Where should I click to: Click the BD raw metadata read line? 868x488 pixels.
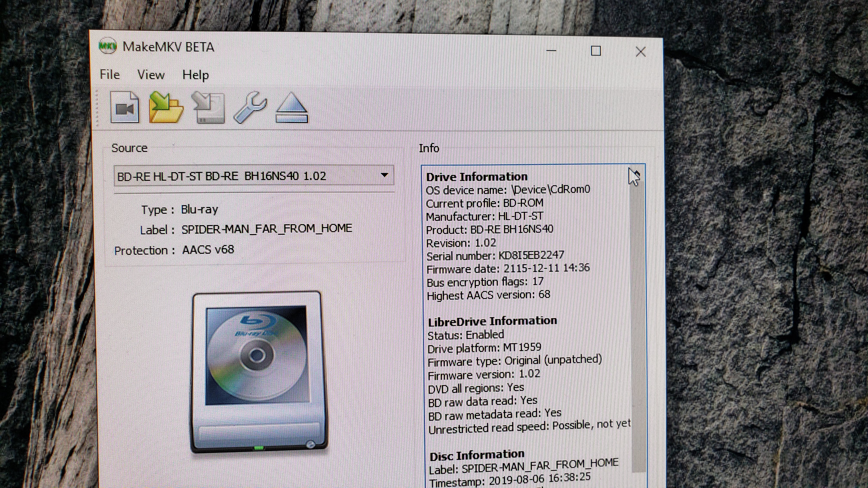tap(495, 414)
